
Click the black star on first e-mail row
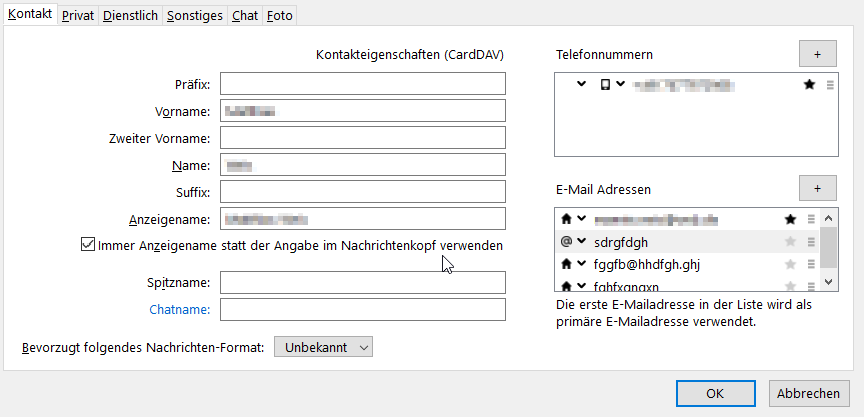[790, 219]
